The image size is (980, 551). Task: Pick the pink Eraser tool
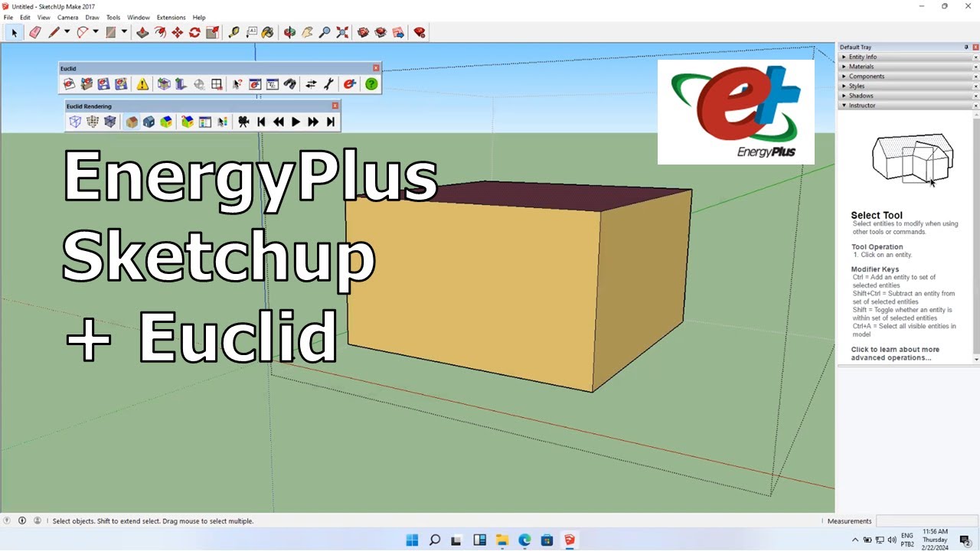(34, 32)
